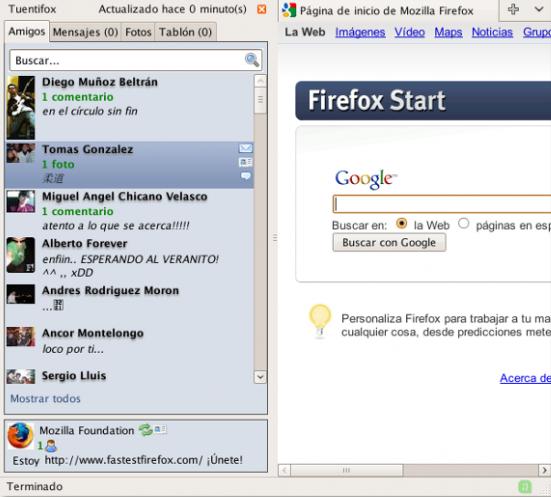Switch to Mensajes (0) tab
The height and width of the screenshot is (497, 551).
[85, 32]
